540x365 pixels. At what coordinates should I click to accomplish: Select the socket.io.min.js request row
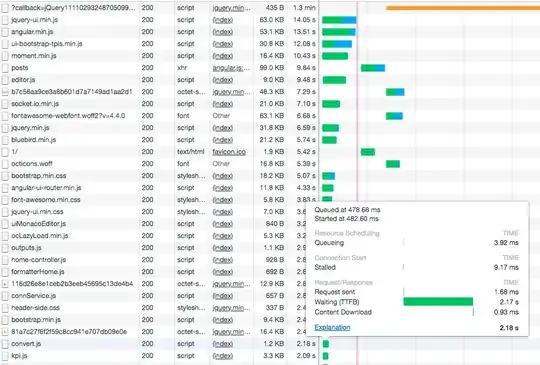(x=159, y=104)
